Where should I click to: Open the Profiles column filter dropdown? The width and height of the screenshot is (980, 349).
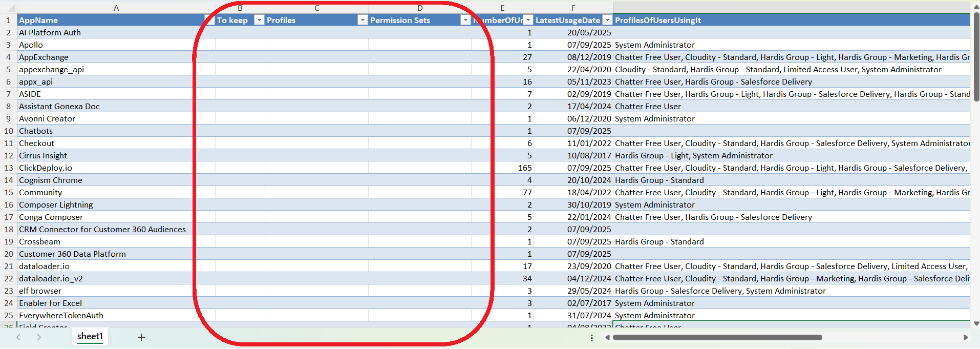click(x=363, y=20)
